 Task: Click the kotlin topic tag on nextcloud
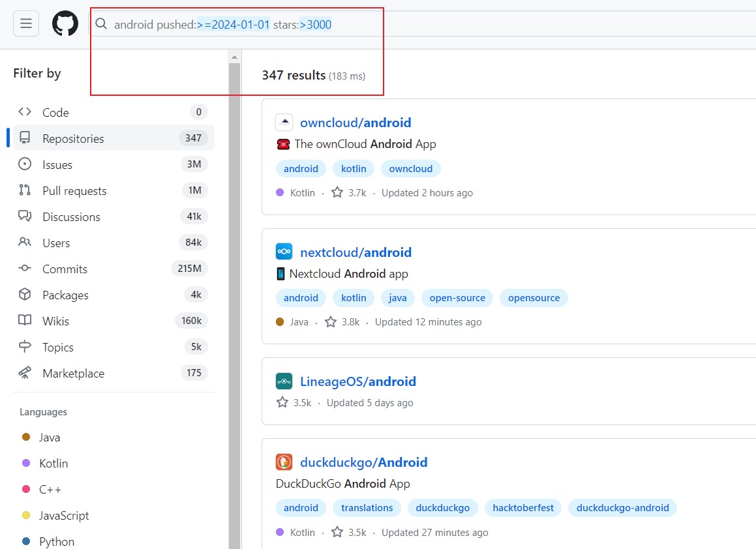point(354,298)
